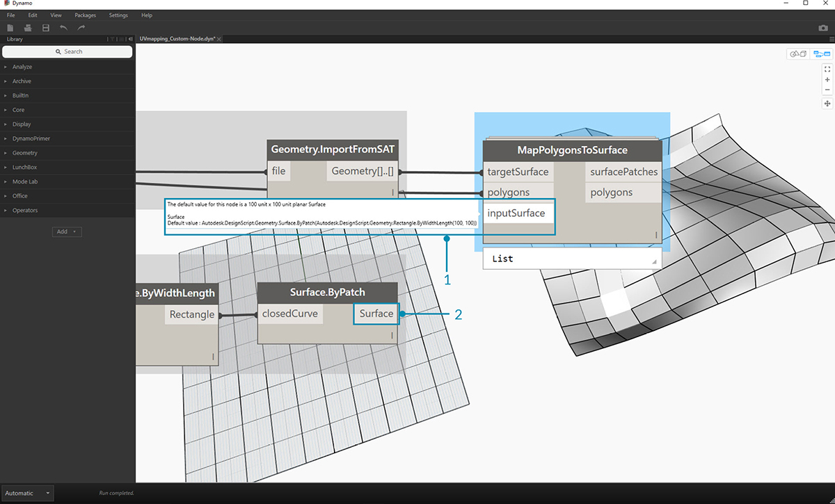Switch to 3D geometry background view
Image resolution: width=835 pixels, height=504 pixels.
(x=797, y=54)
